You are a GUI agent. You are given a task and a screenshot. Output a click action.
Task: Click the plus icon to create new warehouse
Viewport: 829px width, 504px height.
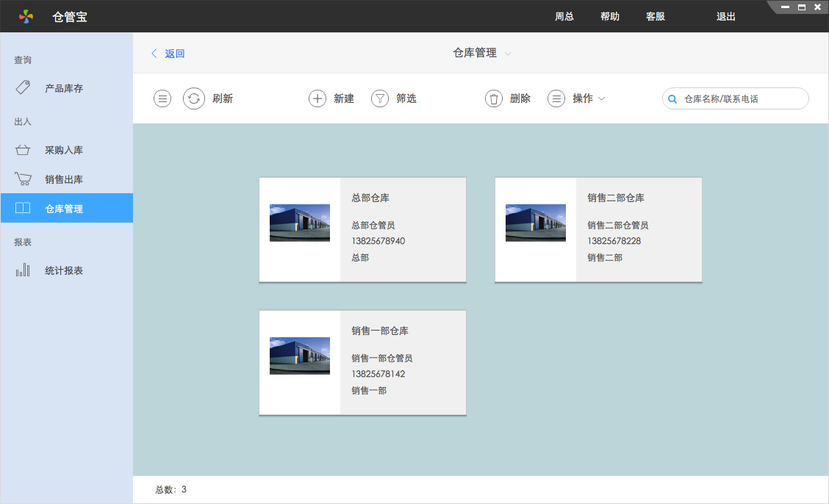pos(317,98)
